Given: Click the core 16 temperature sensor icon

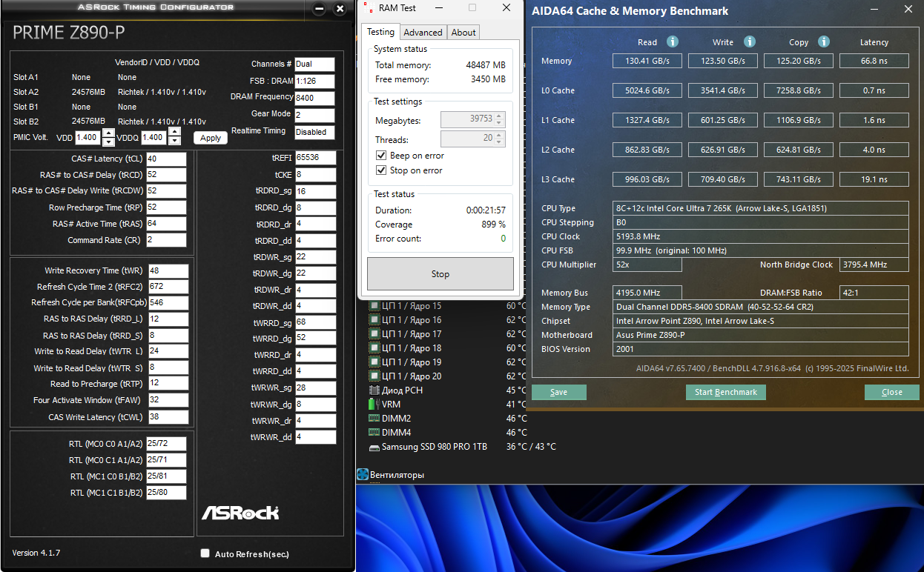Looking at the screenshot, I should 374,320.
